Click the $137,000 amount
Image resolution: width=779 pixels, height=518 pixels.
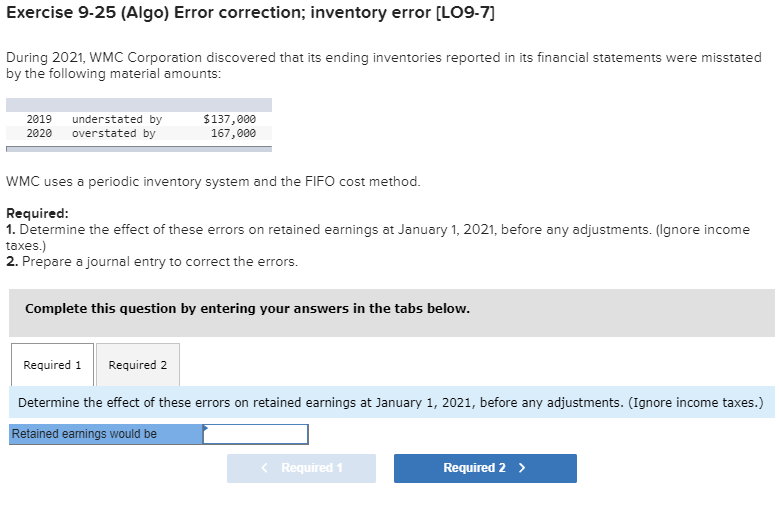[230, 119]
